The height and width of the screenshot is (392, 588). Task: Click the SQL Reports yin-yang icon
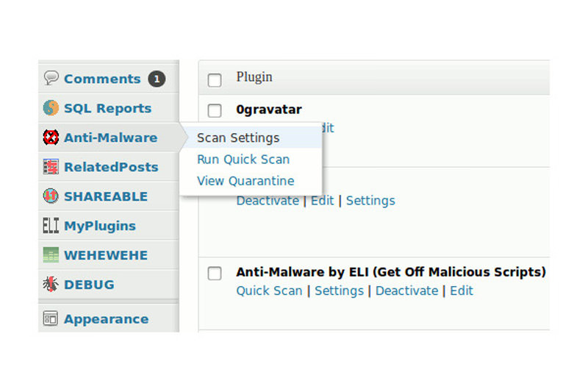coord(51,107)
